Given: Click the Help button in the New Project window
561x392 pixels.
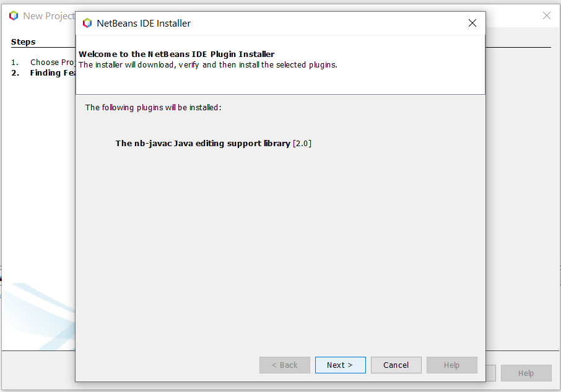Looking at the screenshot, I should (526, 373).
